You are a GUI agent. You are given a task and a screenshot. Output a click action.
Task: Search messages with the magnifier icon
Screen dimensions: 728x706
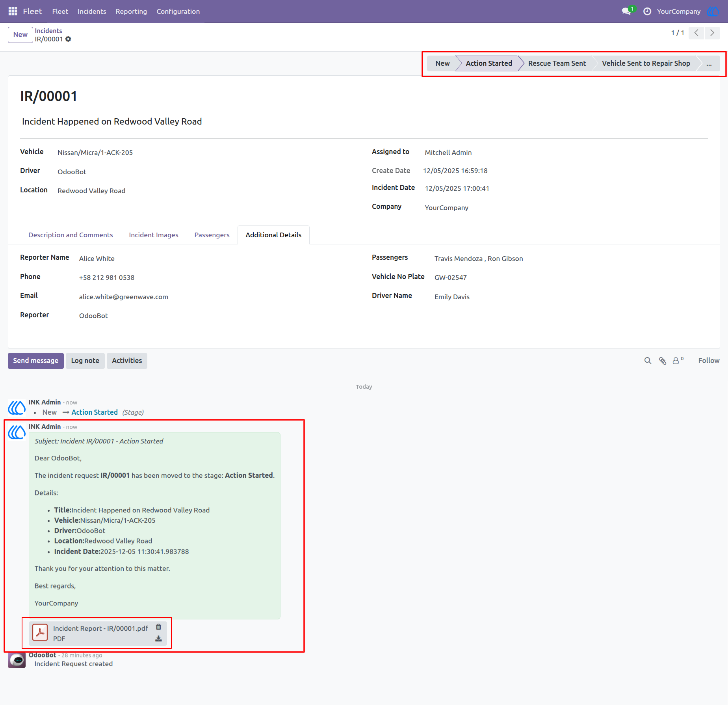click(x=648, y=361)
